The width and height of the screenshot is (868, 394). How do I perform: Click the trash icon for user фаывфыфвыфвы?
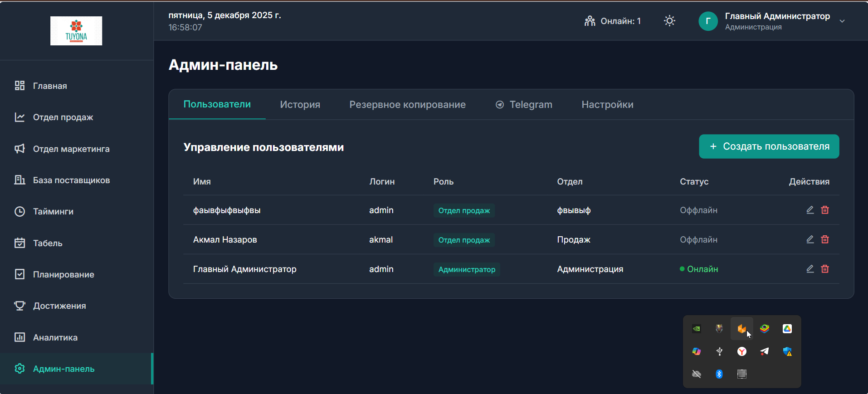(825, 210)
